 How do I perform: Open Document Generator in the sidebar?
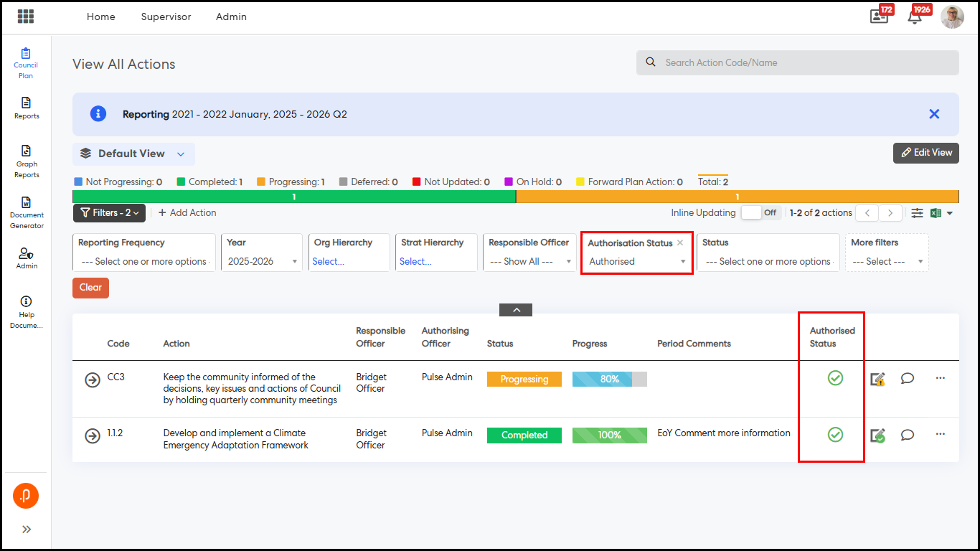click(x=27, y=212)
